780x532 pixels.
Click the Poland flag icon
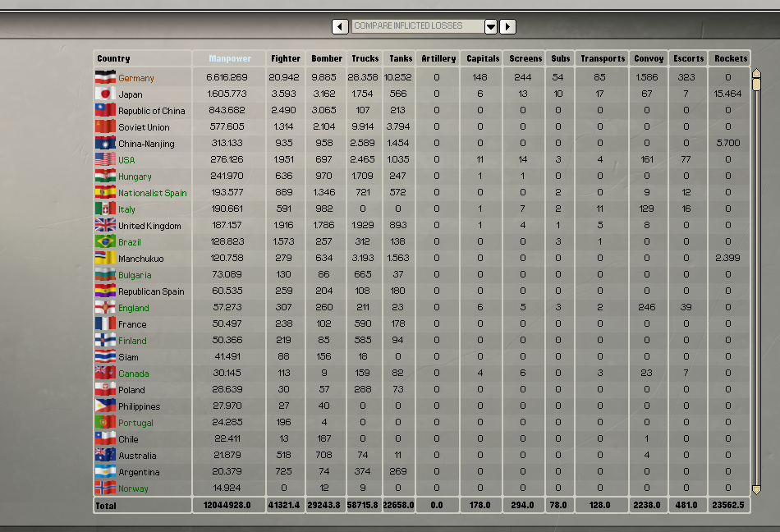[105, 389]
